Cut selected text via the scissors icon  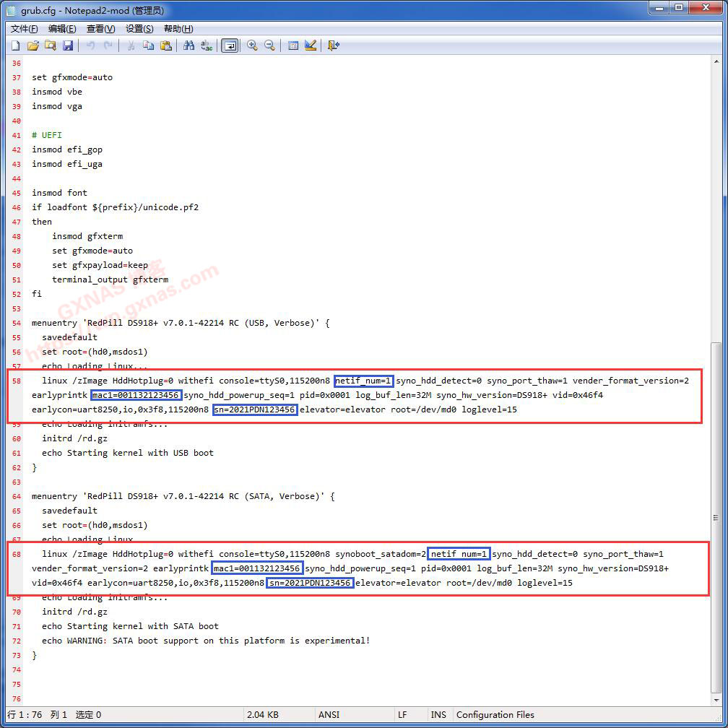[132, 45]
